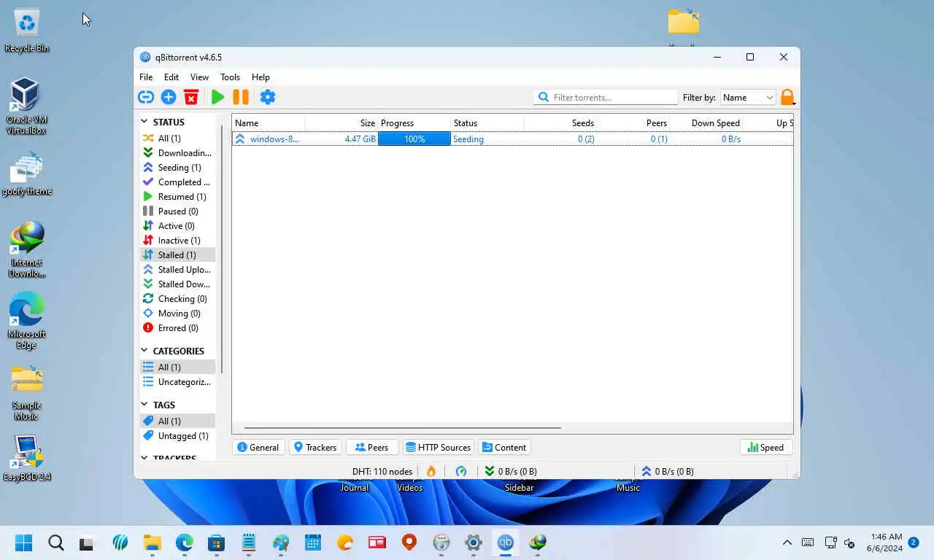
Task: Switch to the Peers tab
Action: pyautogui.click(x=372, y=447)
